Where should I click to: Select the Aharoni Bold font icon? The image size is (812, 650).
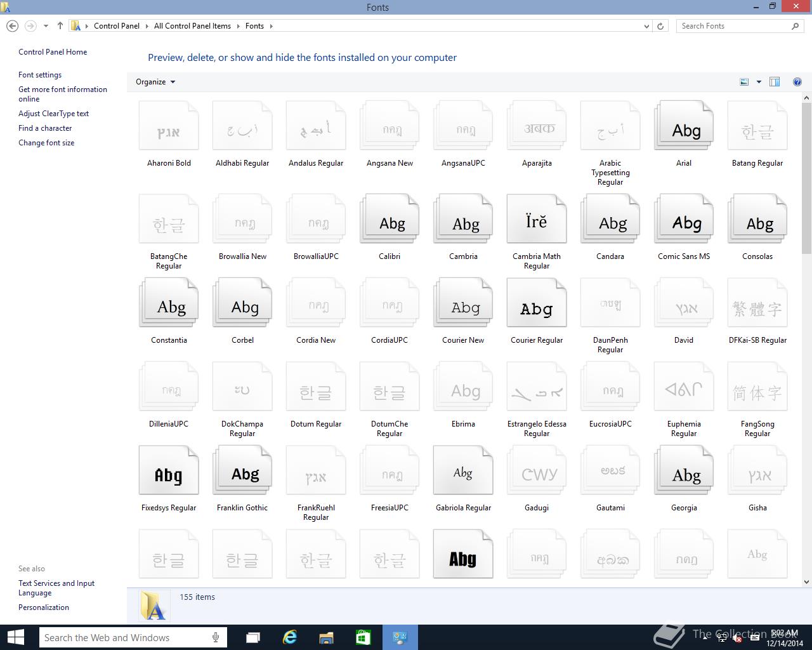click(x=169, y=127)
